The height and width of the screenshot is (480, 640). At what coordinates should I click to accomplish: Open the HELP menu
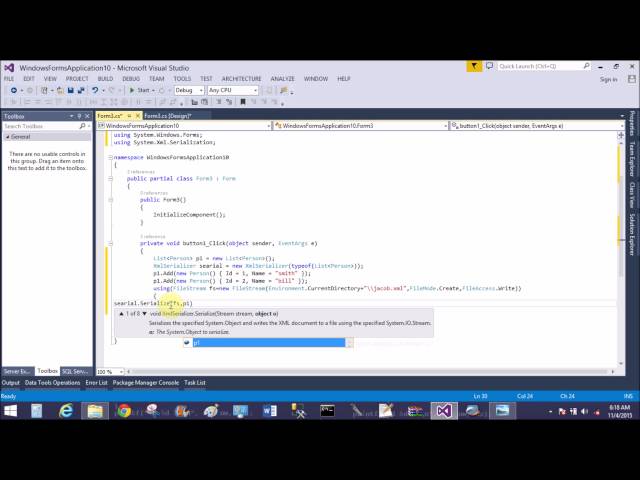click(x=344, y=79)
